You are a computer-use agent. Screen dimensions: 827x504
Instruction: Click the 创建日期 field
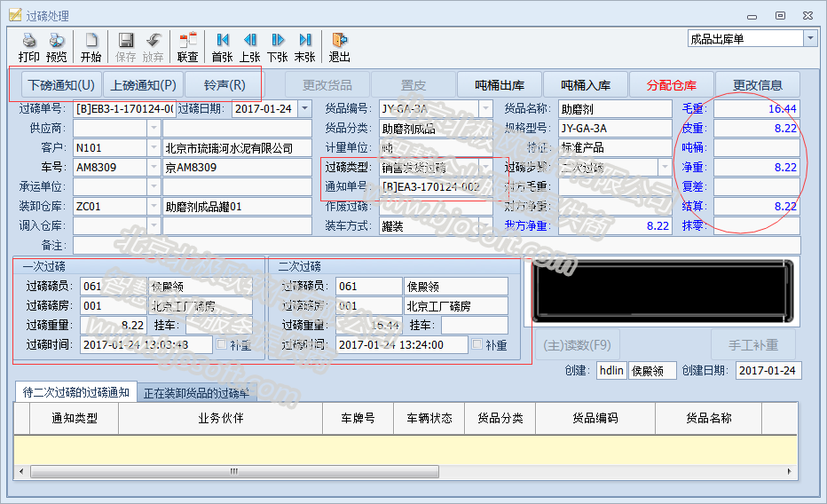coord(768,370)
